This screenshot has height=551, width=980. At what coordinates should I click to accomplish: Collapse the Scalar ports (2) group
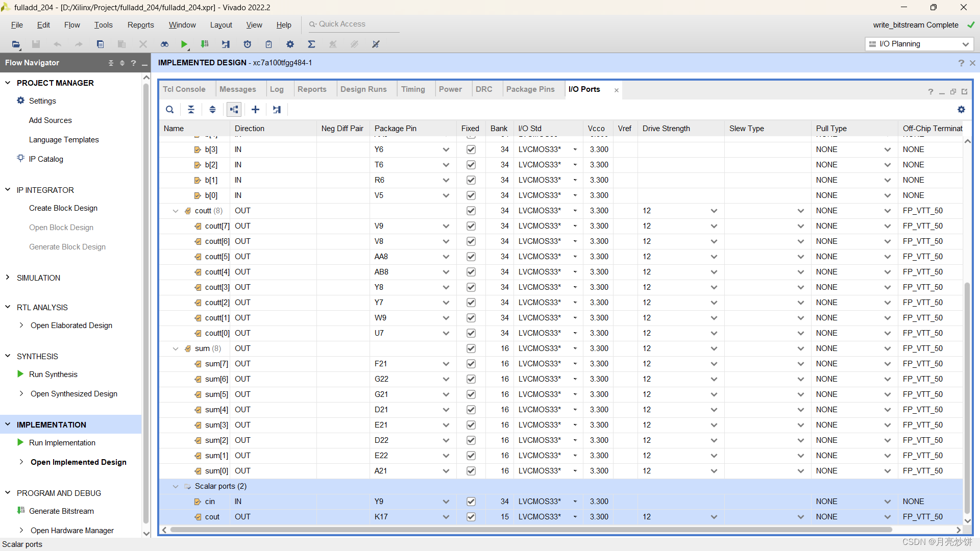(175, 486)
